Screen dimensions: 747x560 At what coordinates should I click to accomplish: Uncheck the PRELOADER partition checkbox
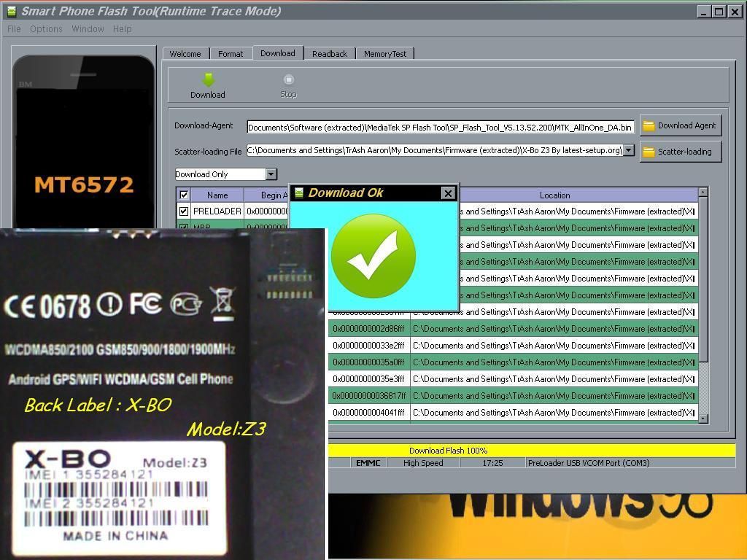184,211
